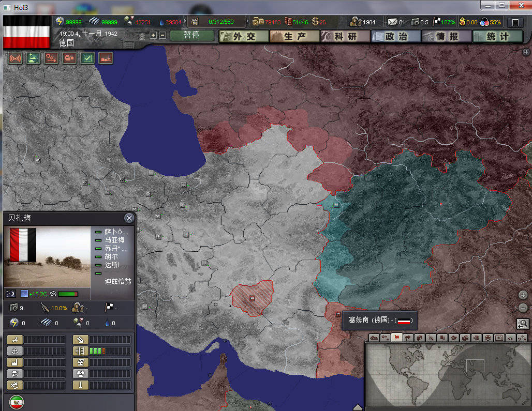This screenshot has height=411, width=532.
Task: Select 迪兹恰赫 in the province list
Action: (117, 281)
